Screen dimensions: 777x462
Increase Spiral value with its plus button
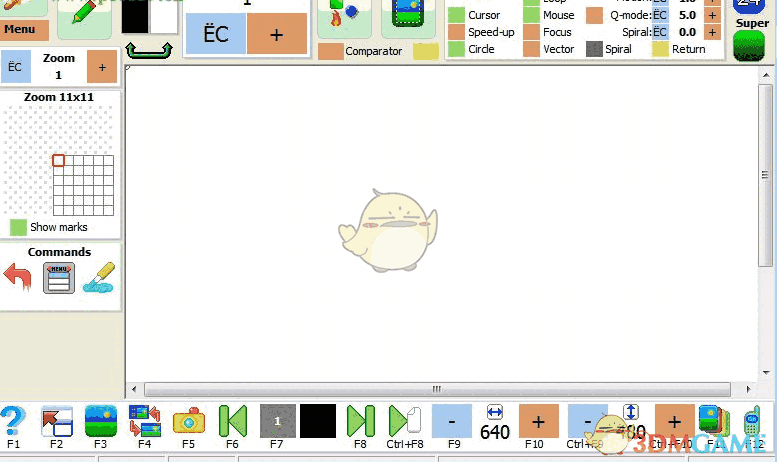(712, 32)
